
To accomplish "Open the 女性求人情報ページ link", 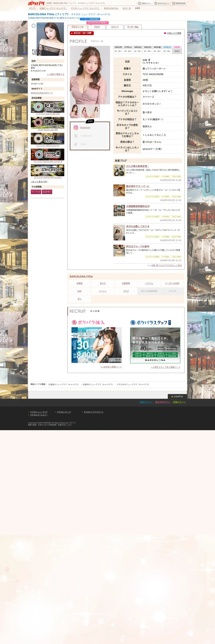I will (111, 367).
